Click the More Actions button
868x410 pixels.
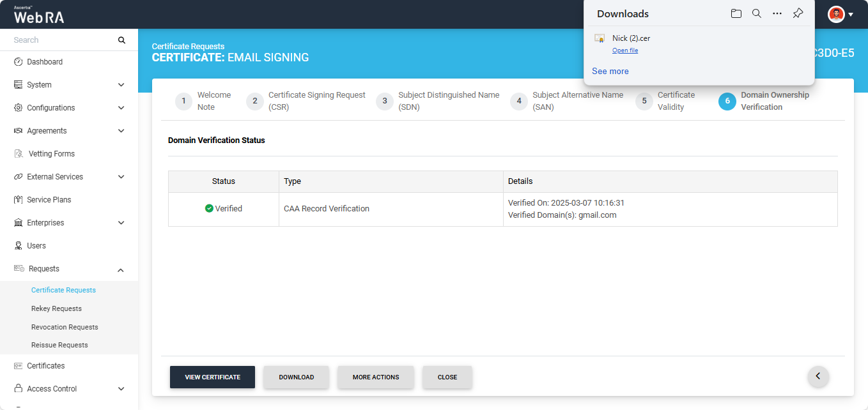376,377
